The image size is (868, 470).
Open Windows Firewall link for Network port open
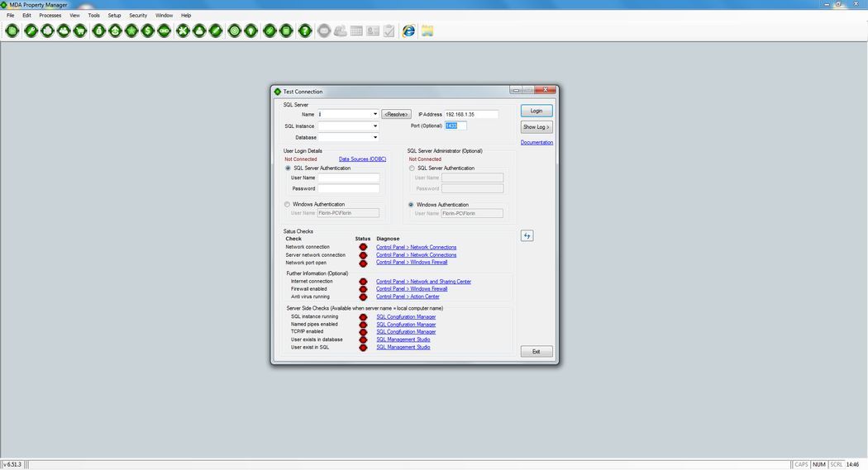pyautogui.click(x=412, y=262)
